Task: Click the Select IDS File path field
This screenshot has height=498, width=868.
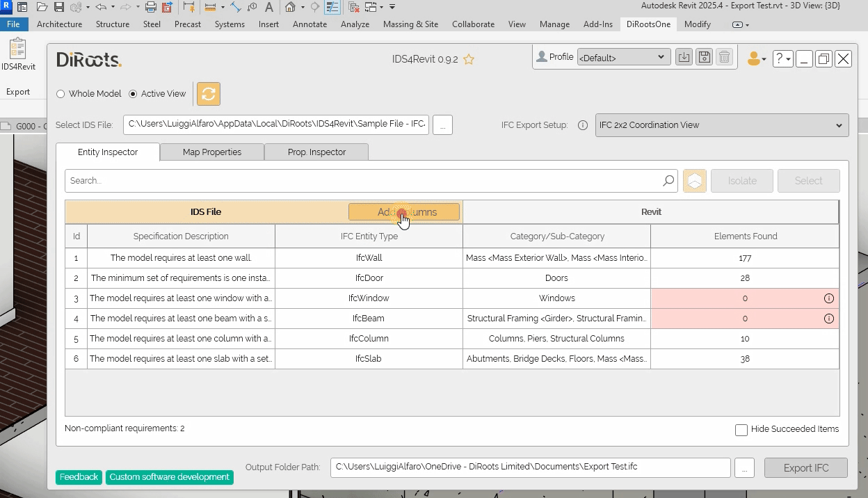Action: (276, 124)
